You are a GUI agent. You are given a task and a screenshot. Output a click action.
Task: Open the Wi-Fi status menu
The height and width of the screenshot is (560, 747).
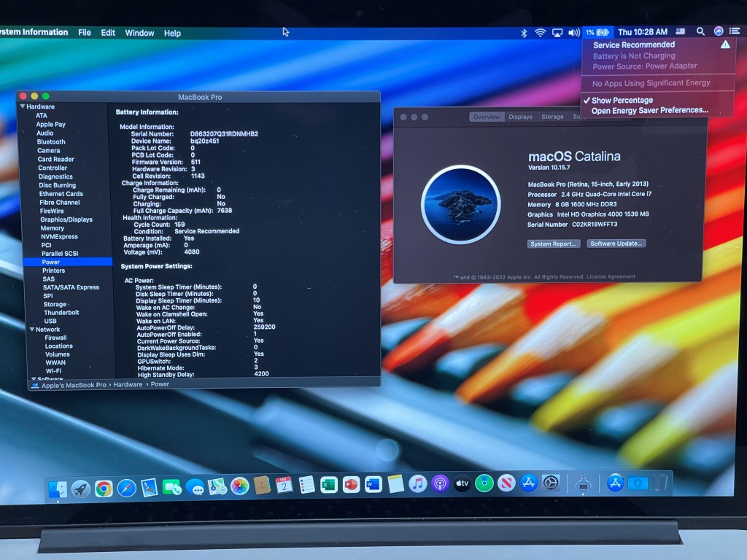coord(540,33)
